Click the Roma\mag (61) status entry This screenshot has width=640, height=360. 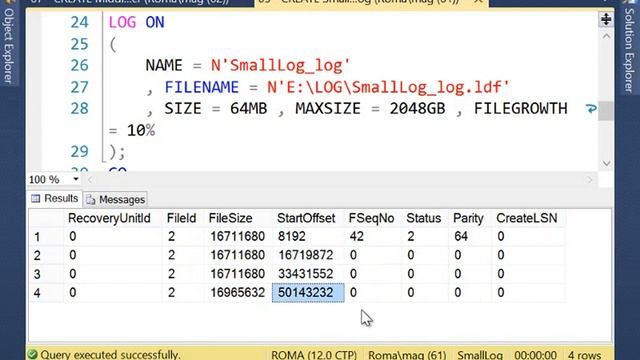pos(407,354)
